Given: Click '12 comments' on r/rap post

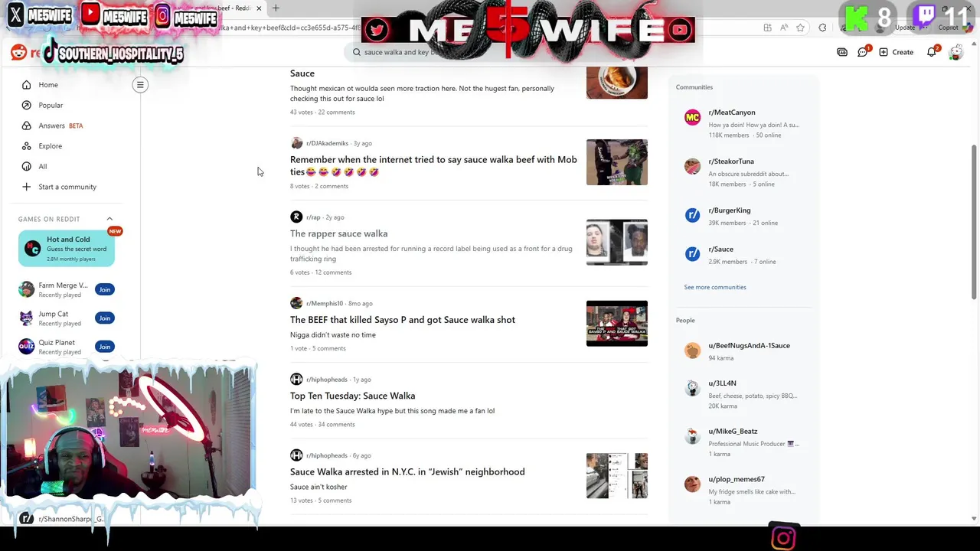Looking at the screenshot, I should click(x=333, y=272).
